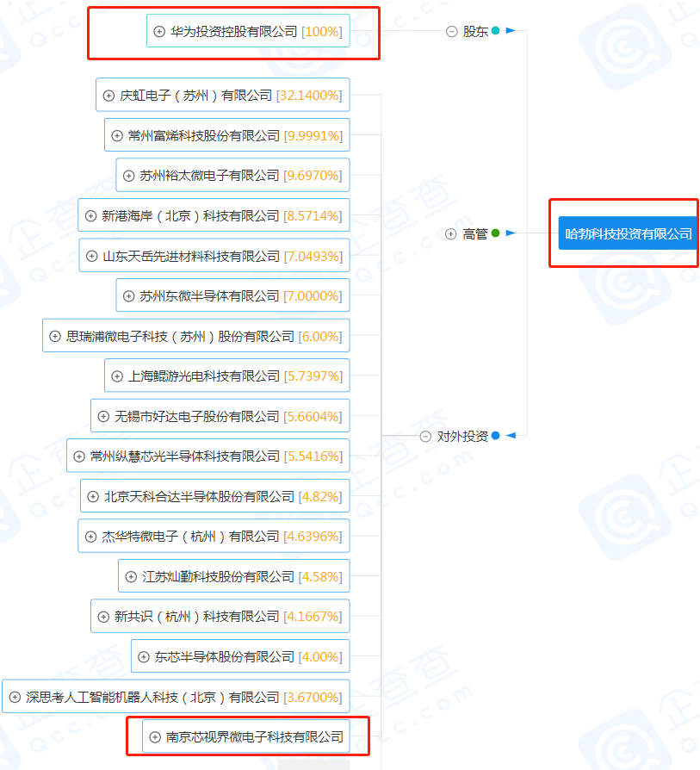Select 无锡市好达电子股份有限公司 name text
700x770 pixels.
(197, 416)
